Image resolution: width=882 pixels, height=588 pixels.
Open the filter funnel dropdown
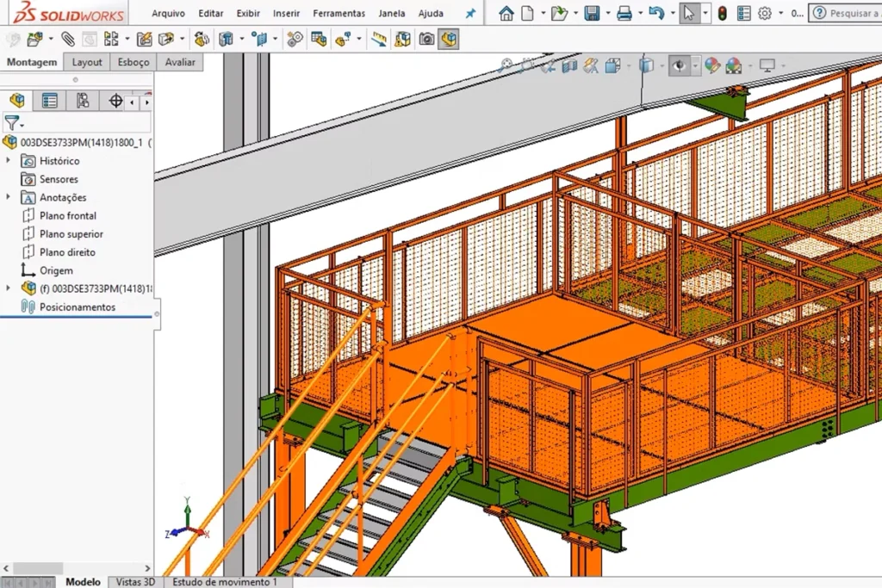click(13, 123)
